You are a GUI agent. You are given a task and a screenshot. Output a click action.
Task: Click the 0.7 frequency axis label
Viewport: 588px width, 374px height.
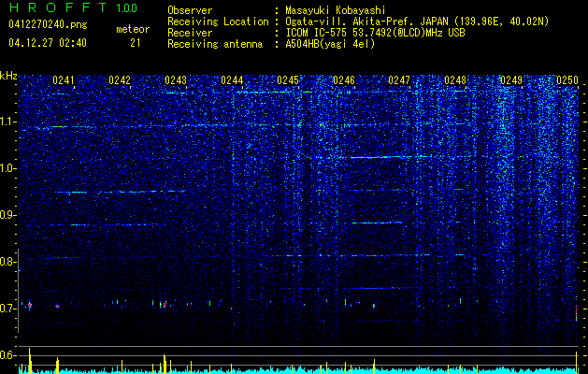[x=7, y=309]
